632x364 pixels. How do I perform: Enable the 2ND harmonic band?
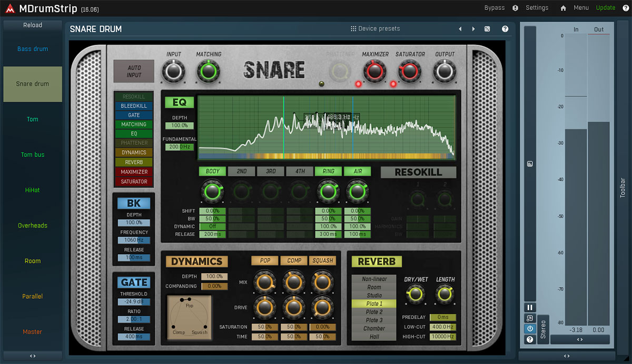(241, 171)
